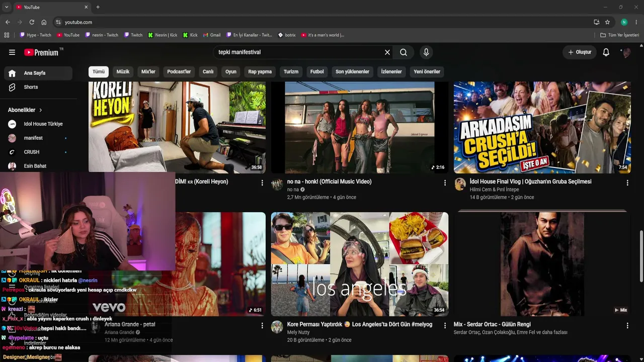Click the browser address bar
This screenshot has width=644, height=362.
point(322,22)
